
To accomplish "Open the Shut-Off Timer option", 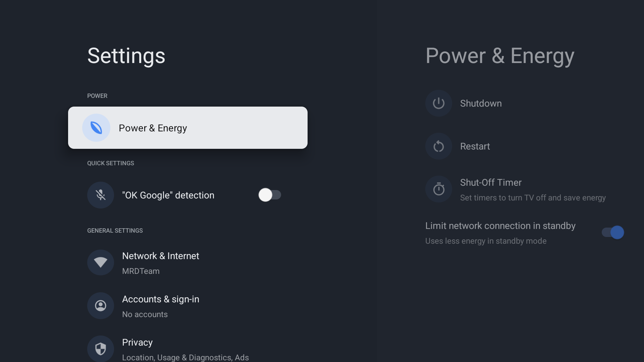I will (x=491, y=183).
